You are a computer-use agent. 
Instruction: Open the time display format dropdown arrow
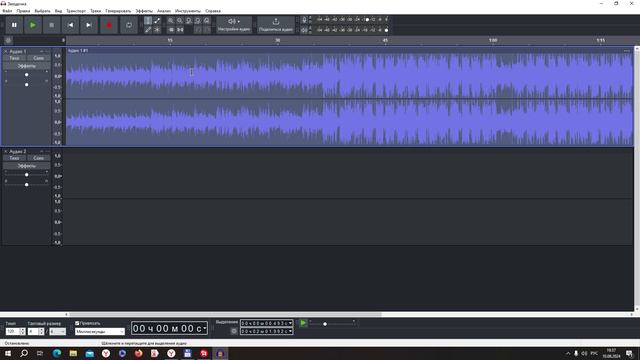pyautogui.click(x=204, y=329)
